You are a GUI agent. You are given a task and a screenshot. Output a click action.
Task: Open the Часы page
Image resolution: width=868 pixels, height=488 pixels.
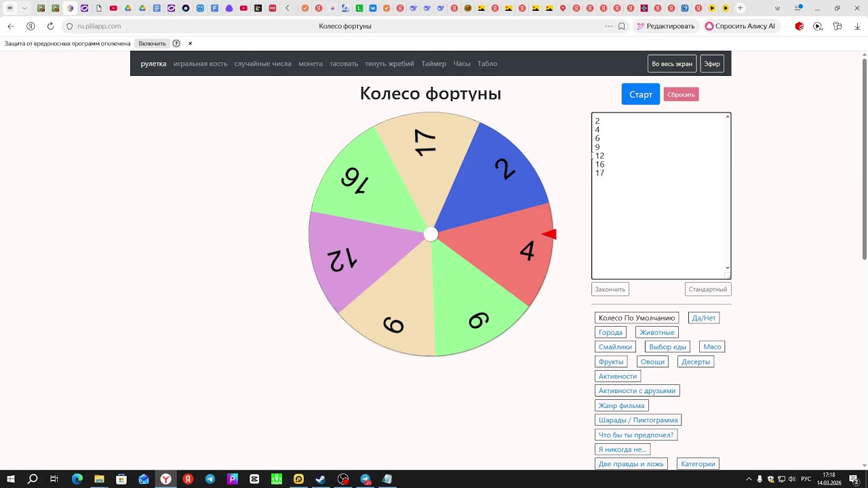tap(462, 64)
